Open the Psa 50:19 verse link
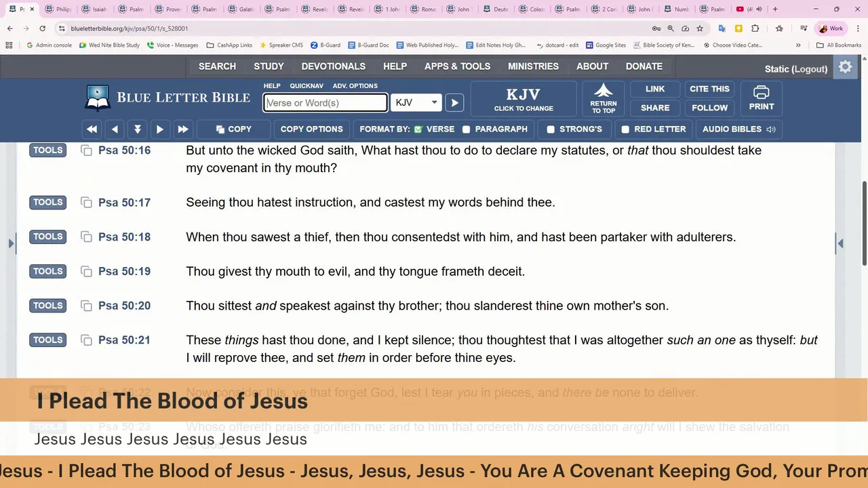Screen dimensions: 868x488 (124, 271)
